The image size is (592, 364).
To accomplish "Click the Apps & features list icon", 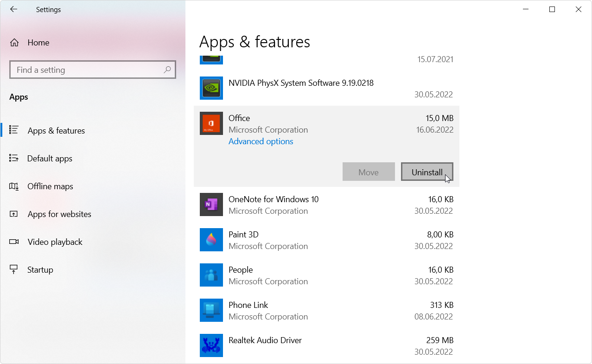I will 14,130.
